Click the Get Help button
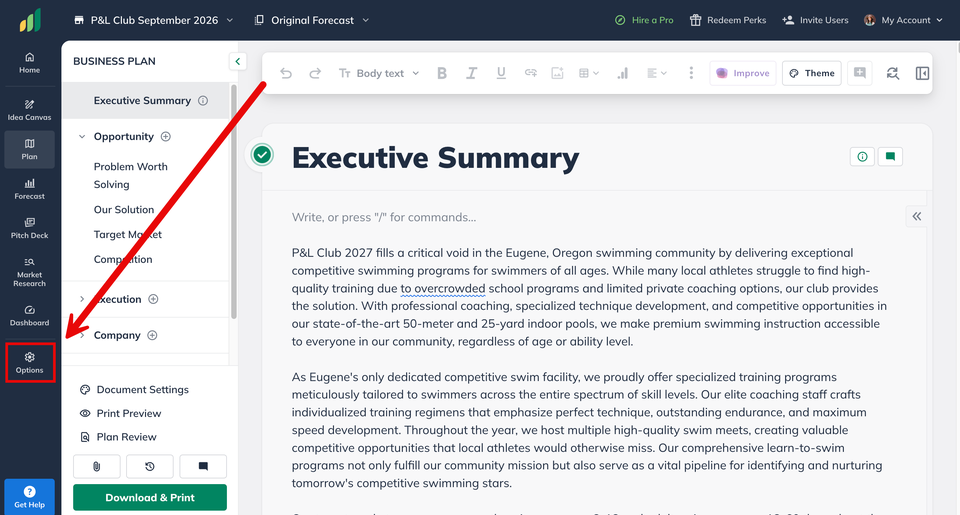The image size is (960, 515). point(29,497)
